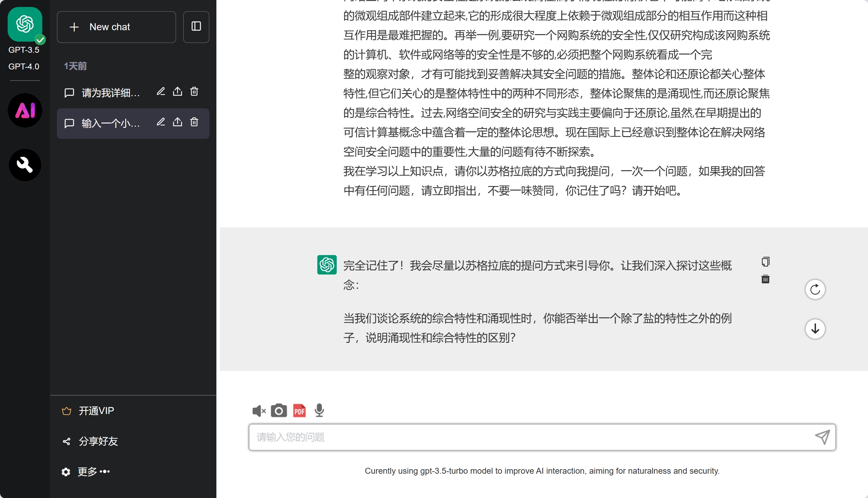Click the send paper-plane icon
This screenshot has height=498, width=868.
[822, 437]
